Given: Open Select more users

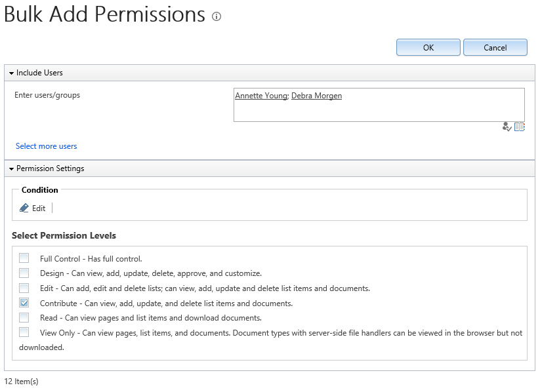Looking at the screenshot, I should pos(46,146).
